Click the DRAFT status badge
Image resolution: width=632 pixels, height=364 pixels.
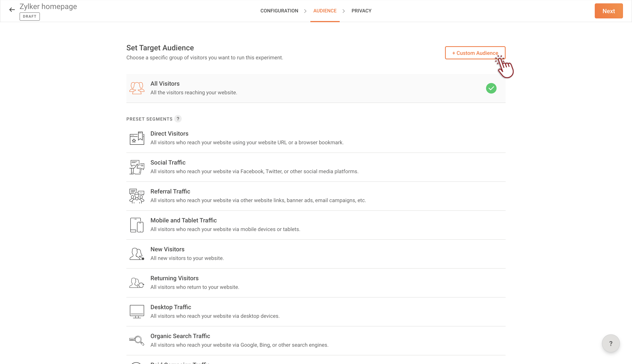(x=30, y=17)
